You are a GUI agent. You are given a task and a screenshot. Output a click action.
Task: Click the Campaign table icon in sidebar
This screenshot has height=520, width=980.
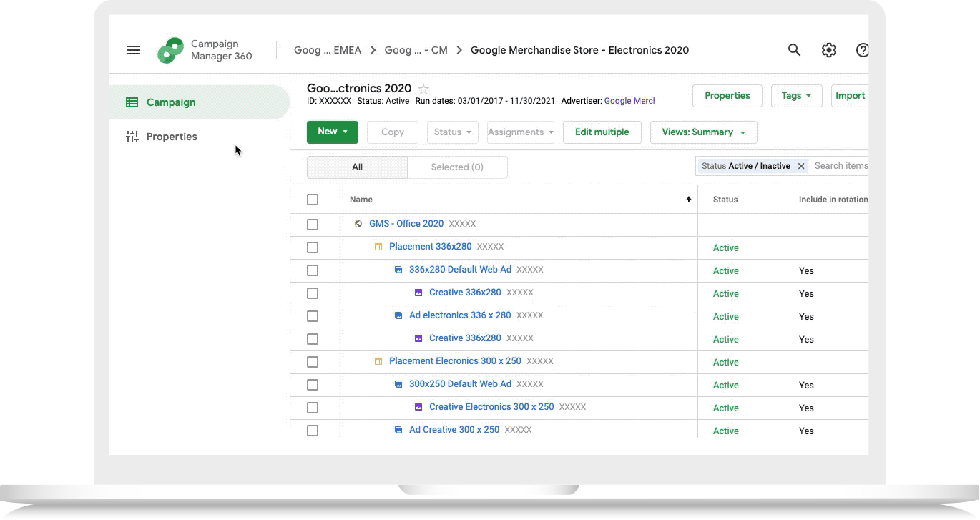(x=132, y=102)
